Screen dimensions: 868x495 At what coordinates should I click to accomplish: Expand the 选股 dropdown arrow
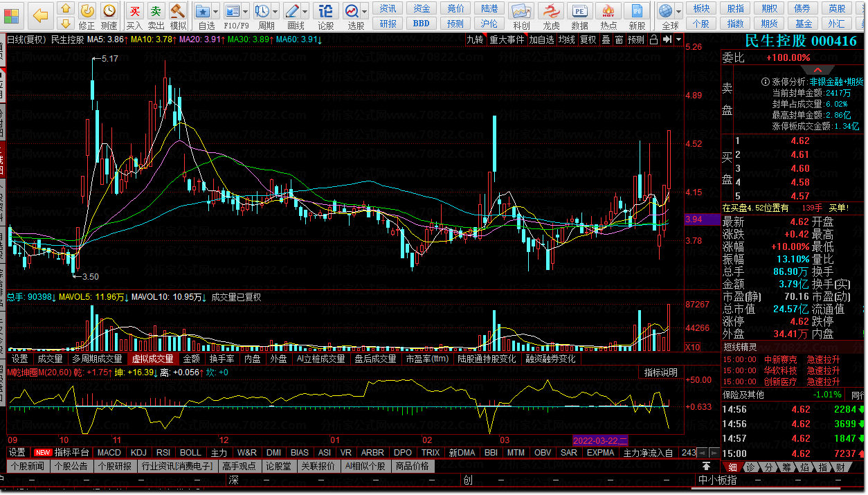click(365, 11)
